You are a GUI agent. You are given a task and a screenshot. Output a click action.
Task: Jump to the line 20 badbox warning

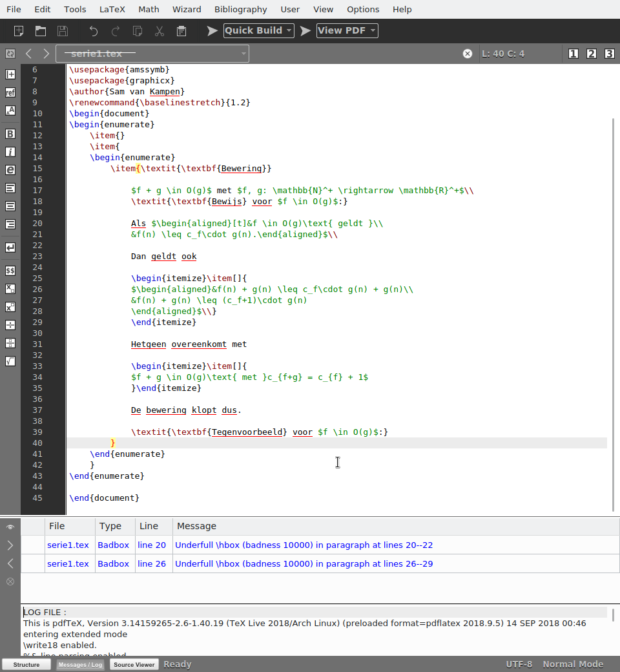click(152, 545)
